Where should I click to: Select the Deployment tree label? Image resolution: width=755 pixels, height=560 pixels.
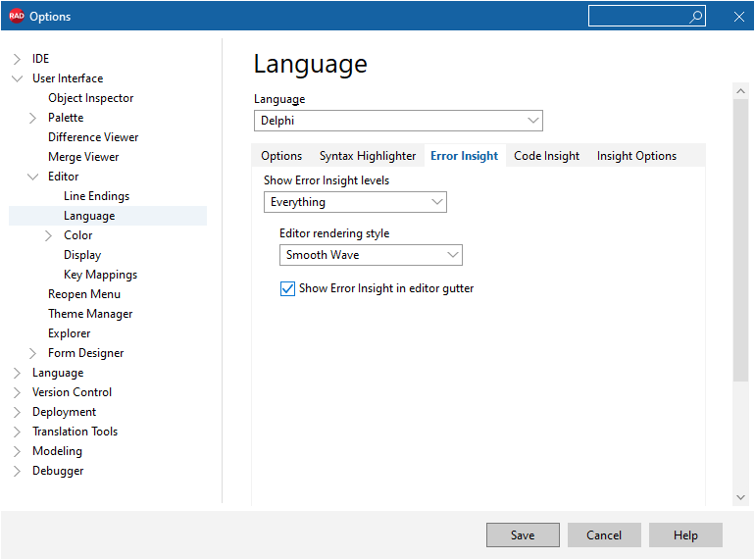pos(64,412)
